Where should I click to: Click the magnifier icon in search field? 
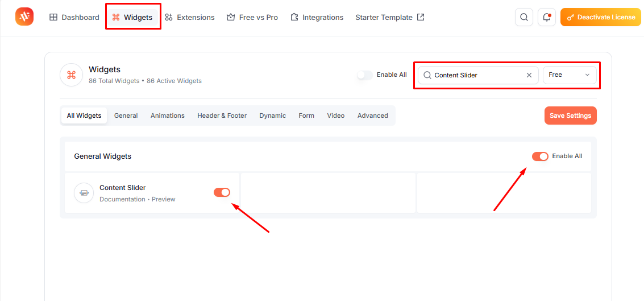pyautogui.click(x=427, y=75)
